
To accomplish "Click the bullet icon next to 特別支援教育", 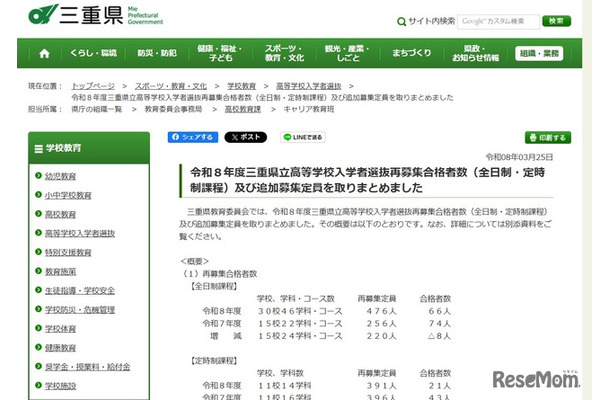I will pyautogui.click(x=38, y=252).
